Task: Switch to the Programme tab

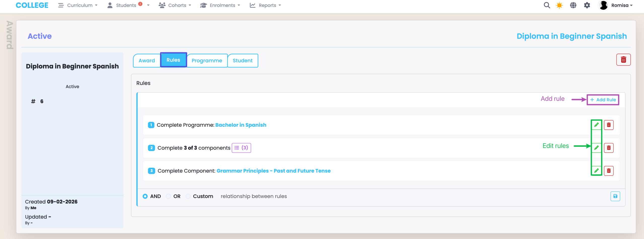Action: click(x=207, y=60)
